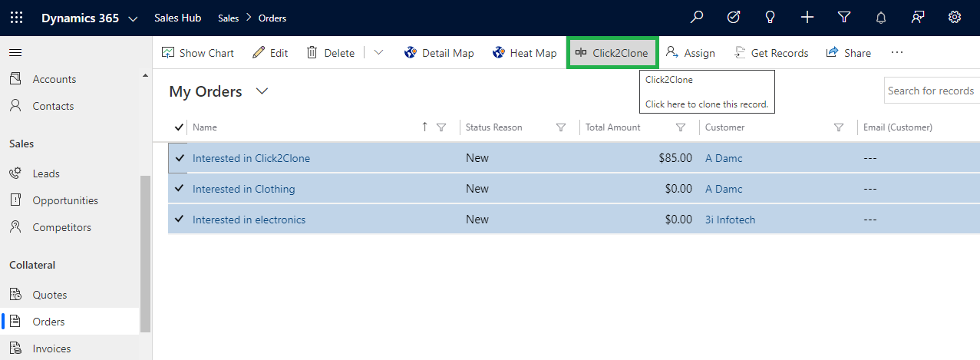Expand the My Orders view selector
Image resolution: width=980 pixels, height=360 pixels.
tap(262, 91)
